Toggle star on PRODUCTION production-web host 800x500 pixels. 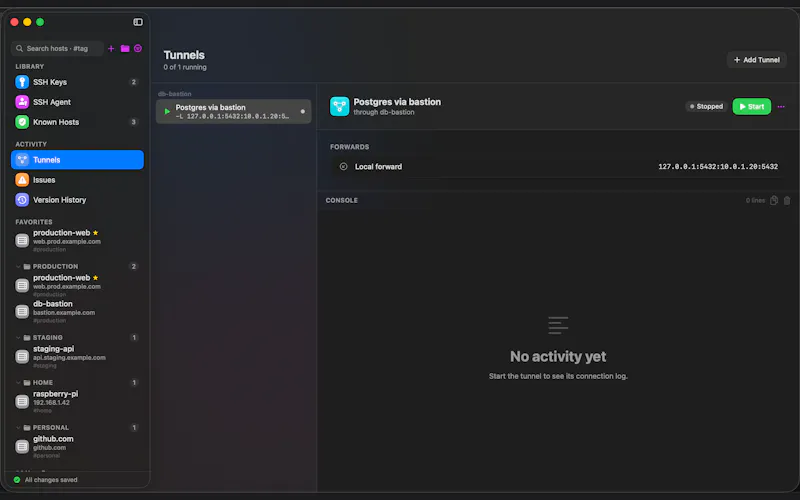coord(95,278)
